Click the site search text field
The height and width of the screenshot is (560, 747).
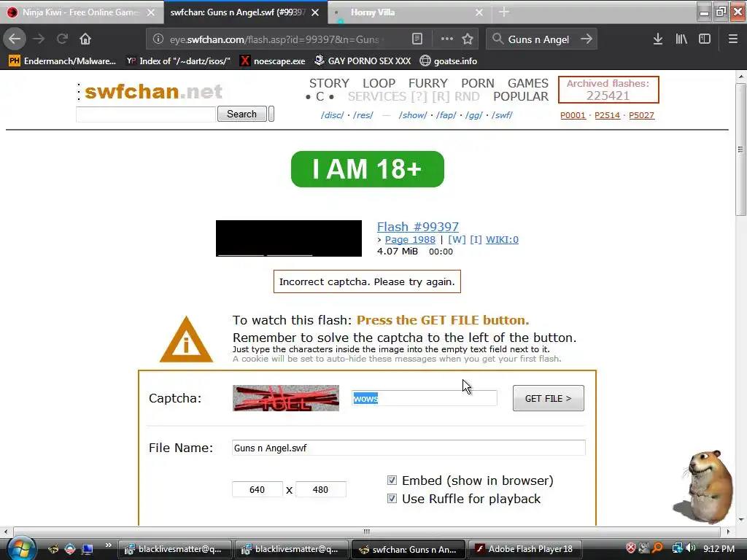pos(146,114)
